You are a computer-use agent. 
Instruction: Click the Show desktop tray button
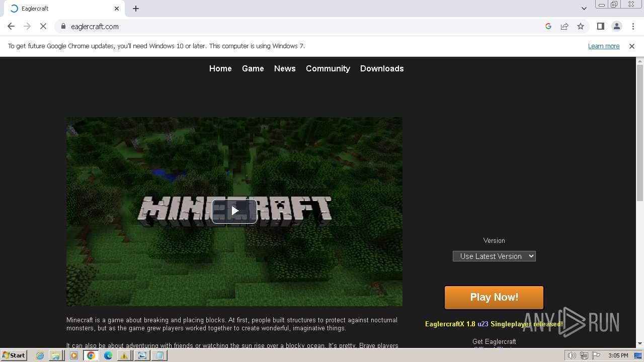coord(638,355)
